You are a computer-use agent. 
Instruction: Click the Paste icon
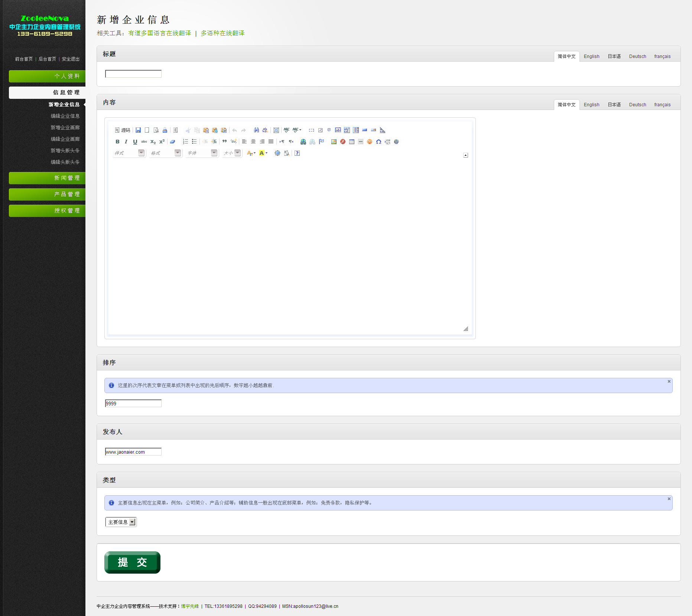206,130
